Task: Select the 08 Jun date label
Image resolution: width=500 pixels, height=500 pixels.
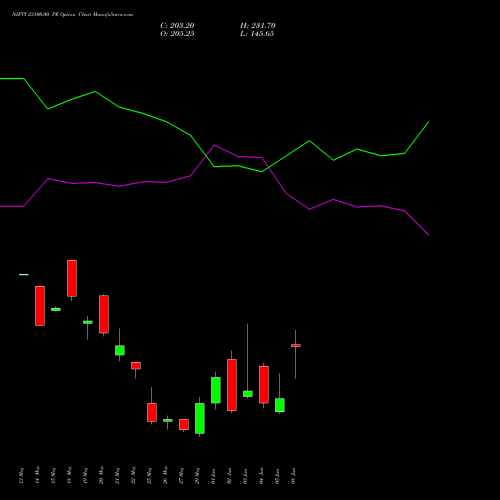Action: tap(294, 476)
